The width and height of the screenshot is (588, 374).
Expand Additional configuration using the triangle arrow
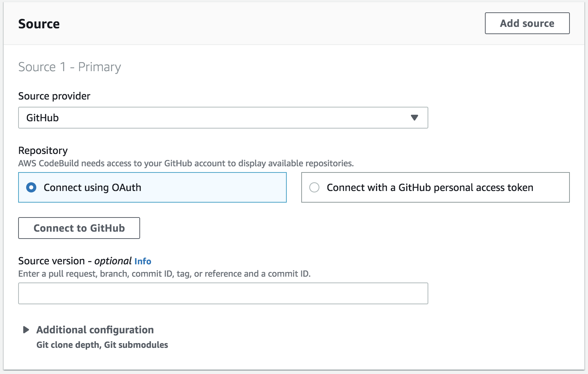(x=26, y=330)
